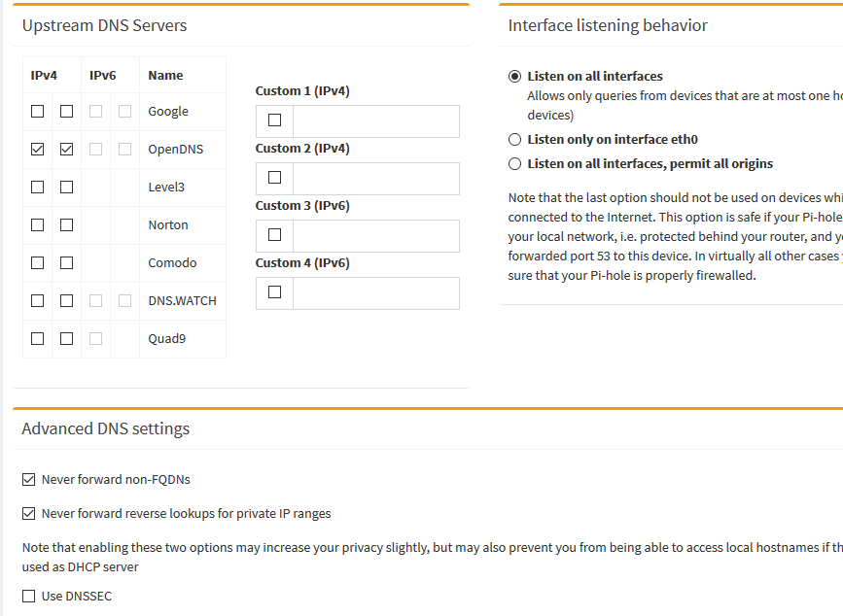
Task: Check the second IPv4 checkbox for Quad9
Action: coord(67,338)
